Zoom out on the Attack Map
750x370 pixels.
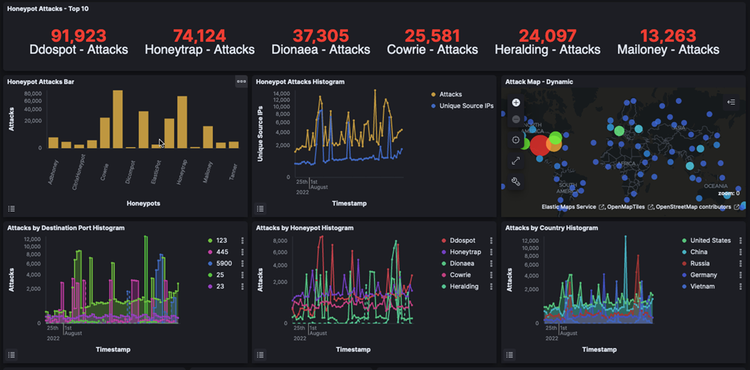pos(516,120)
